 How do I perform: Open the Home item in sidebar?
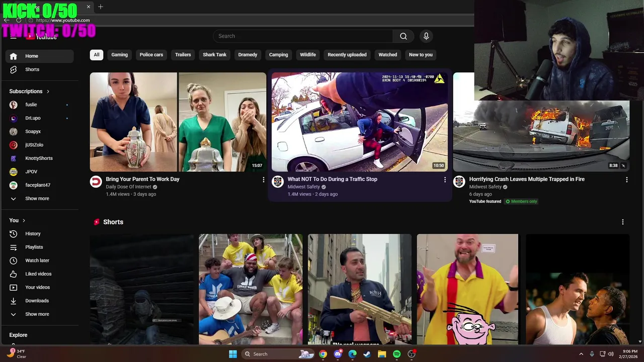click(x=40, y=56)
